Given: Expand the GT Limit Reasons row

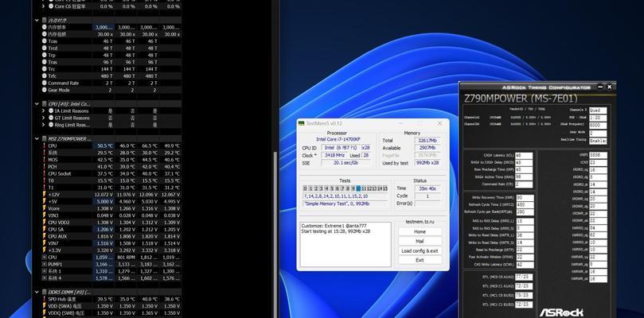Looking at the screenshot, I should click(x=44, y=118).
